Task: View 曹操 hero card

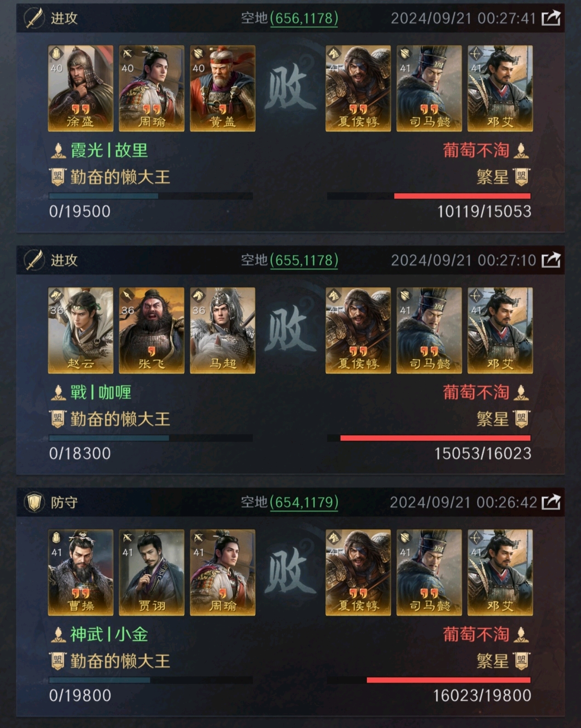Action: (80, 572)
